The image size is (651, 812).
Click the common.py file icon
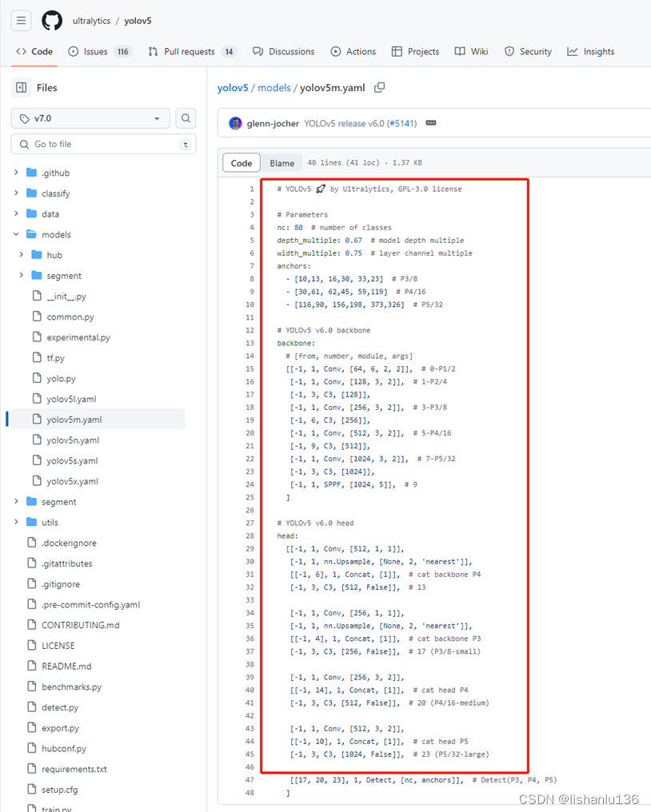click(x=37, y=316)
